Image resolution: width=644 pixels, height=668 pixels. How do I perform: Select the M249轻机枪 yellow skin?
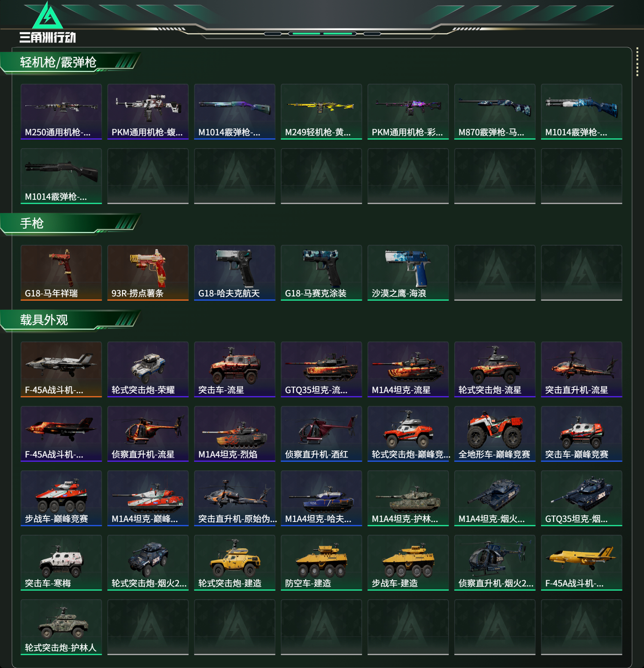322,111
